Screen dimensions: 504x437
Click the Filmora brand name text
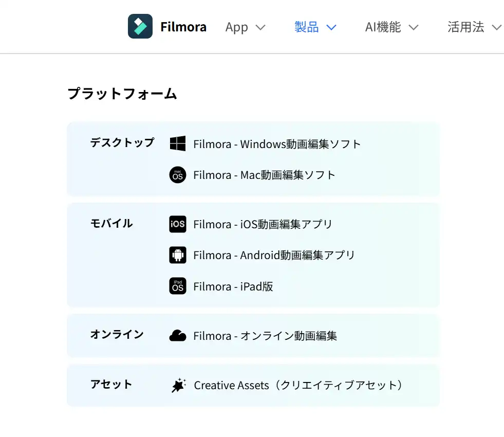click(183, 27)
